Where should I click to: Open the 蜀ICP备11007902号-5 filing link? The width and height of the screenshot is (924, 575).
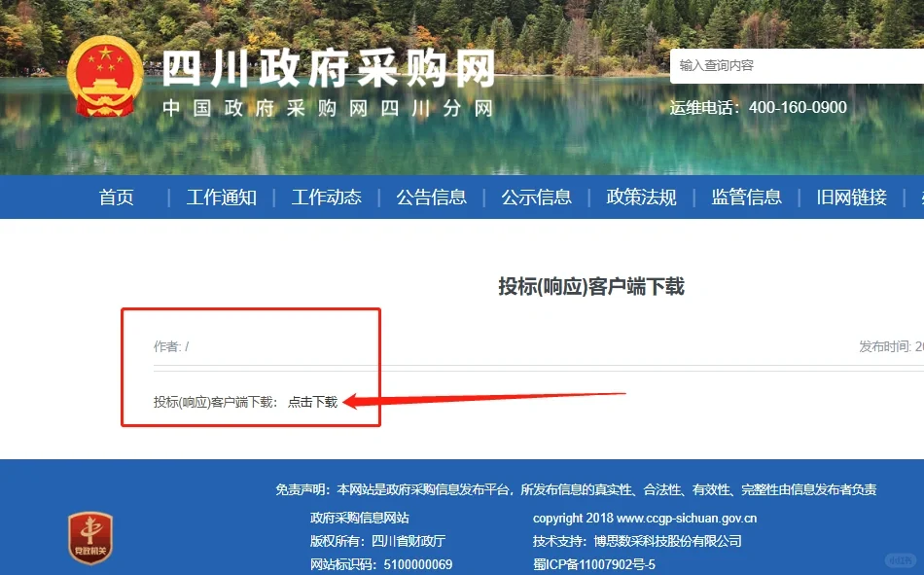595,564
